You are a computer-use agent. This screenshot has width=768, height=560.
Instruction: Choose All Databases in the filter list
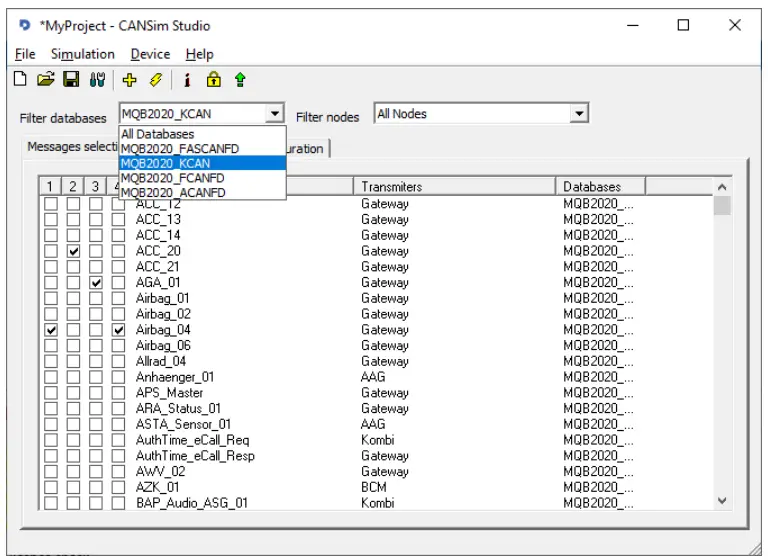click(x=158, y=134)
